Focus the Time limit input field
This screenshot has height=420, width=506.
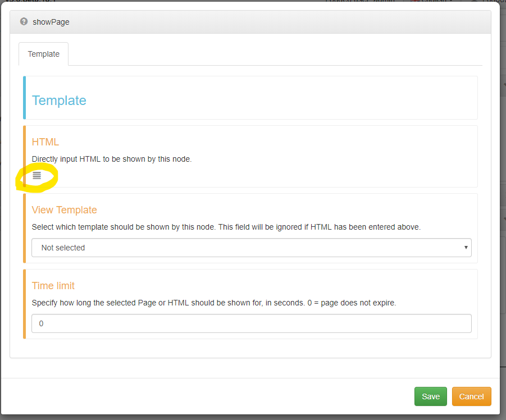[252, 323]
